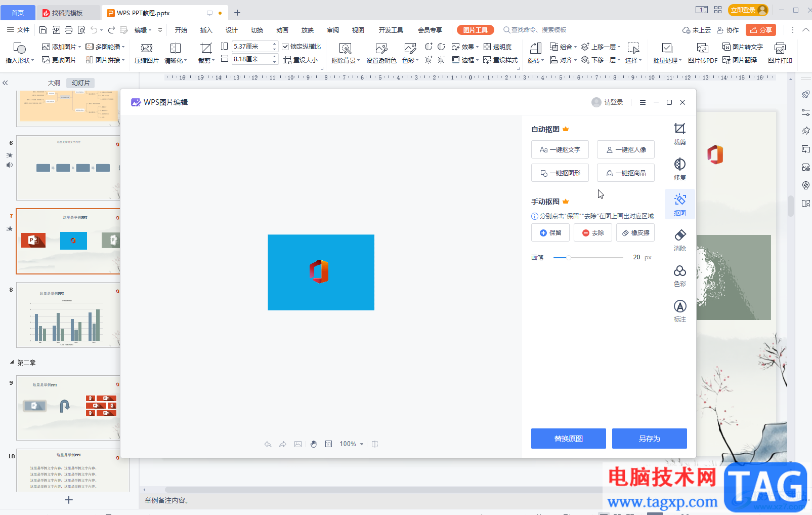Open the 色彩 color adjustment tool

pos(679,275)
